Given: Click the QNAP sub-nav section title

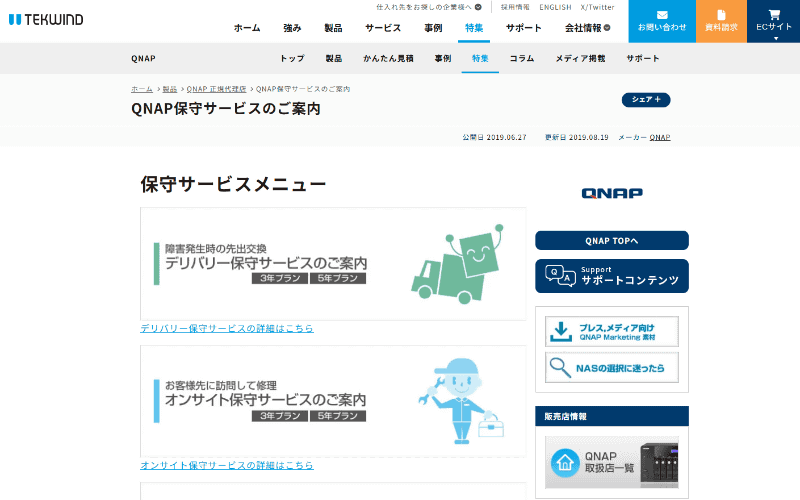Looking at the screenshot, I should pyautogui.click(x=143, y=59).
